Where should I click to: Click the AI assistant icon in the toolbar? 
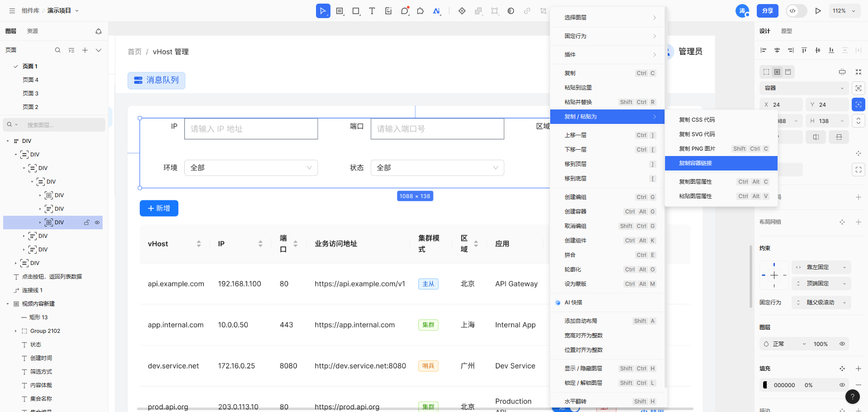(x=437, y=10)
